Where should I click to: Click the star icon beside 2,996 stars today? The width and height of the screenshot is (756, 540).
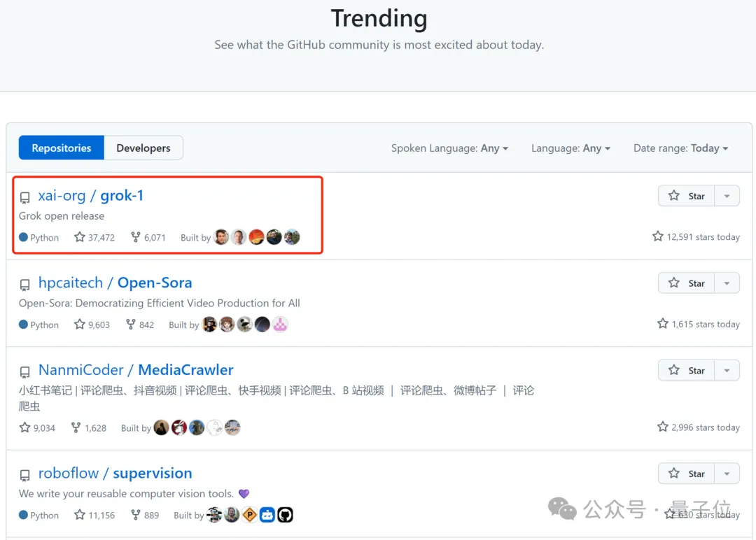point(662,426)
